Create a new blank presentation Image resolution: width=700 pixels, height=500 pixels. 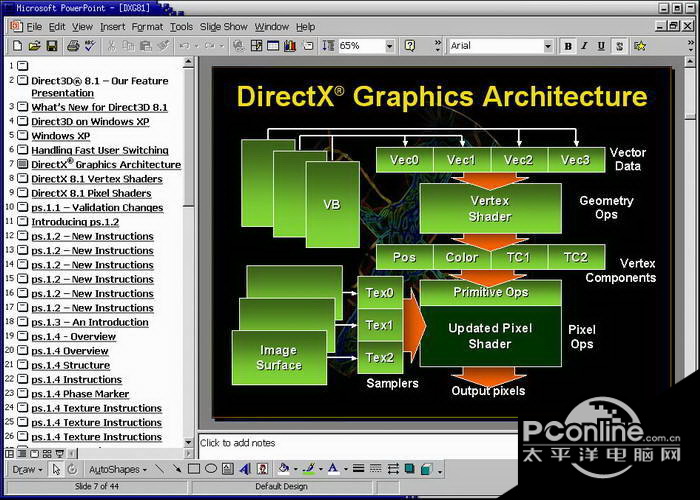point(17,46)
